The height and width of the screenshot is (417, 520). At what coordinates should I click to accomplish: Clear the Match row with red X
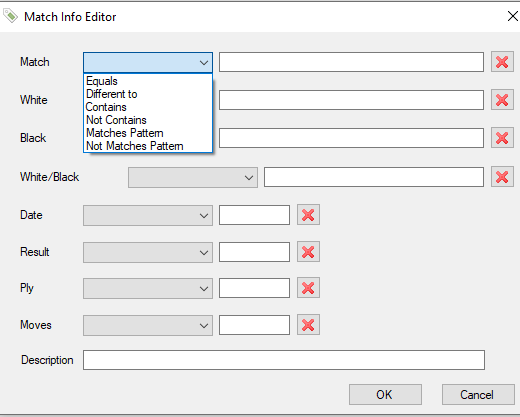click(502, 62)
